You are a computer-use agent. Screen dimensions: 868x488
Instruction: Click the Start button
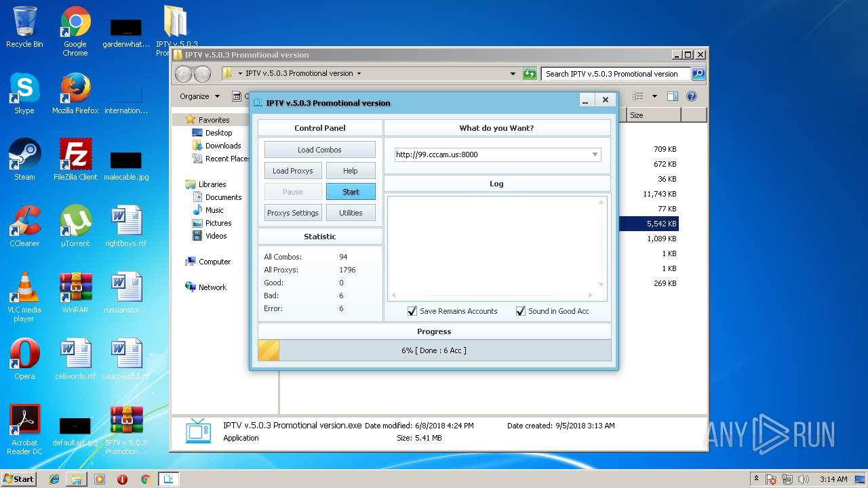[350, 192]
